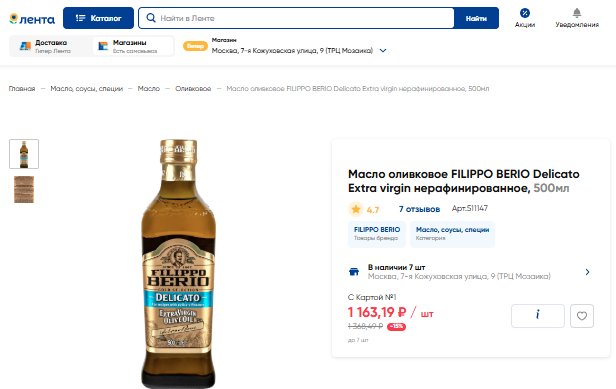The height and width of the screenshot is (389, 616).
Task: Open the FILIPPO BERIO brand chip
Action: pyautogui.click(x=377, y=233)
